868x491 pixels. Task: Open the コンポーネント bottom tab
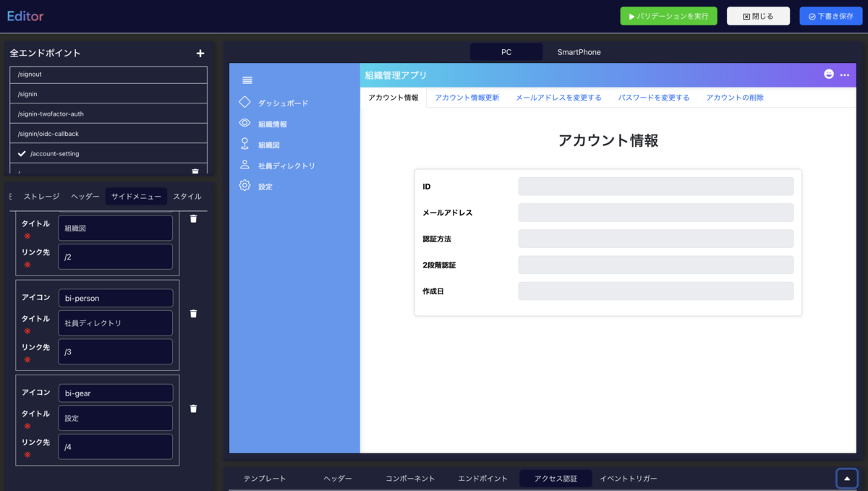tap(410, 479)
